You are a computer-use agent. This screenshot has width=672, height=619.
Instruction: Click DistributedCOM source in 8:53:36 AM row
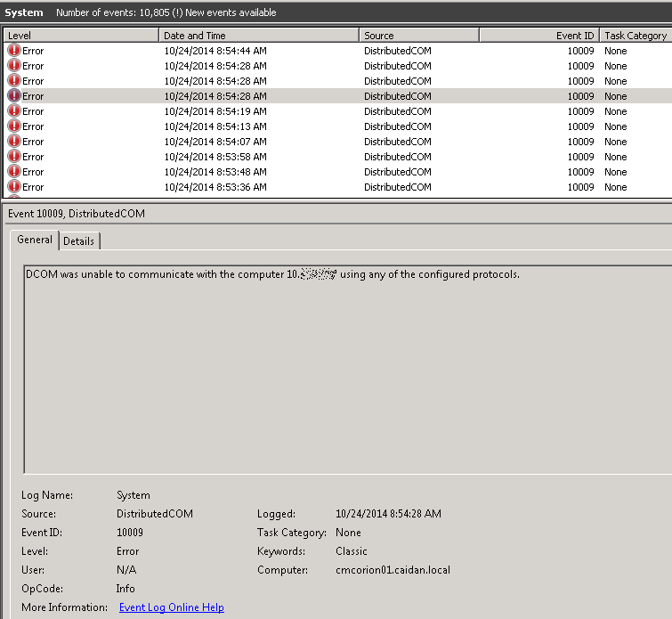(398, 187)
